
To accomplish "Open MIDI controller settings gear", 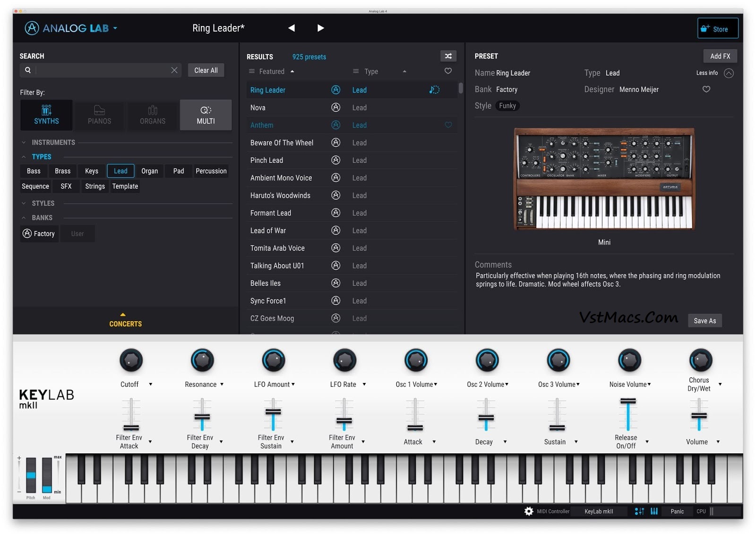I will 529,511.
